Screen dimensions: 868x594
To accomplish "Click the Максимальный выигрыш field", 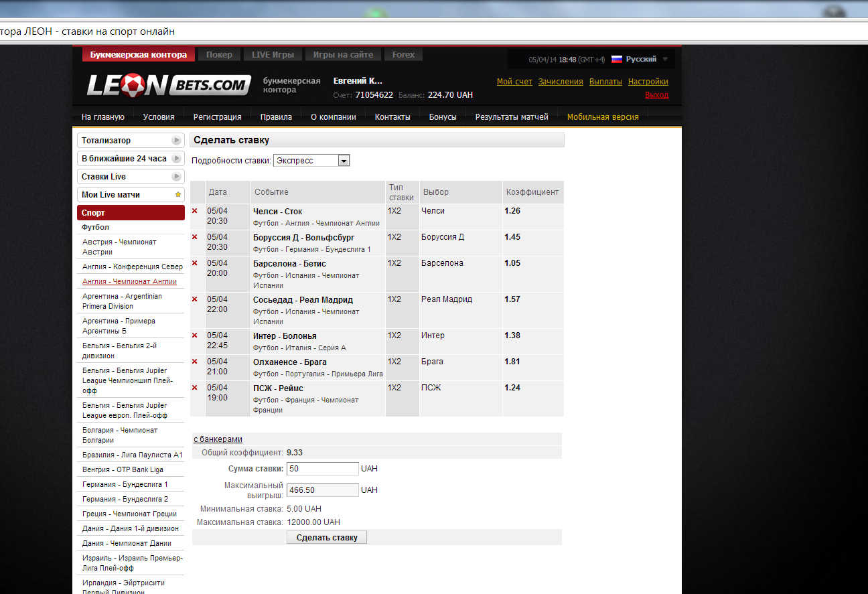I will pos(323,490).
